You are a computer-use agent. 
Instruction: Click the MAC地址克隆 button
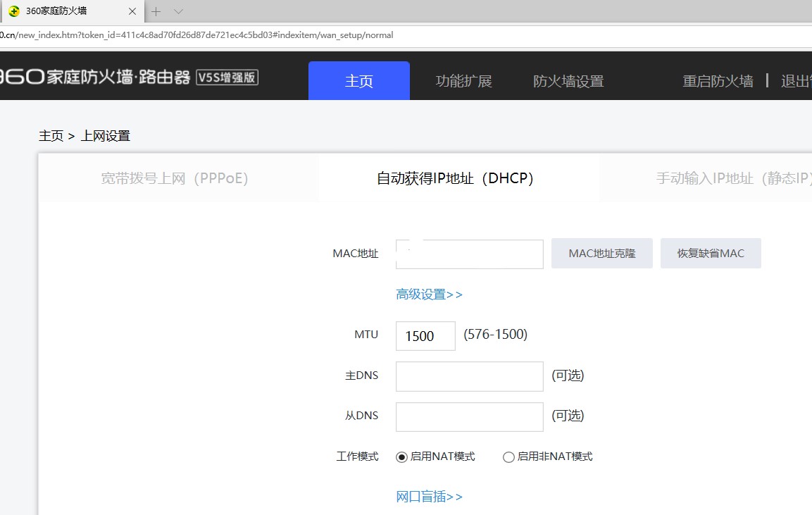601,254
